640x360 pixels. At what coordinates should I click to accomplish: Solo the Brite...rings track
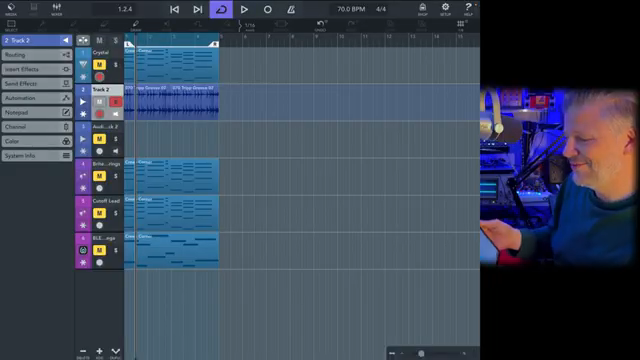coord(116,176)
